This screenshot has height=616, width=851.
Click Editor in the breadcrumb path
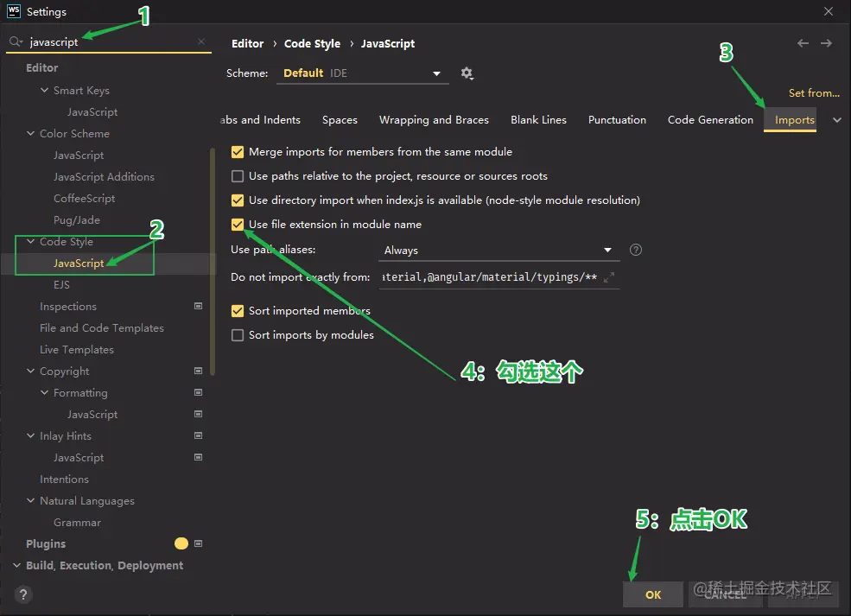pos(247,43)
